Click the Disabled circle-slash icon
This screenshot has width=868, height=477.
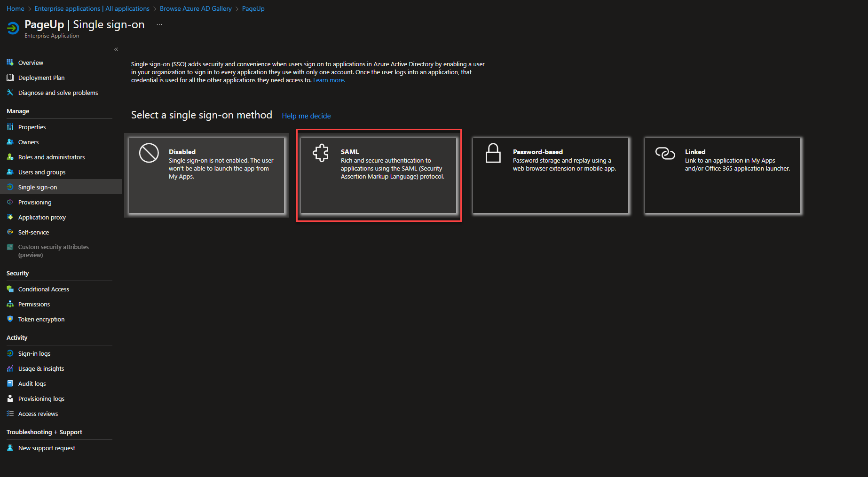click(x=149, y=153)
